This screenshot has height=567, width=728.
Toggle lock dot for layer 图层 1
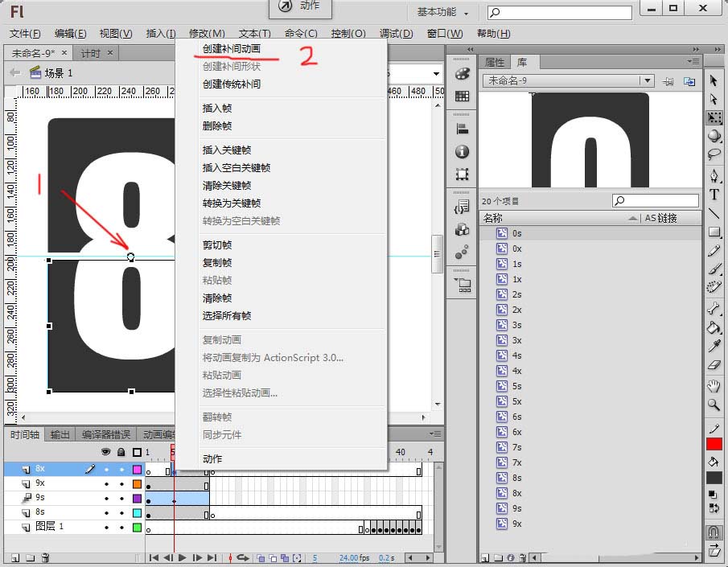pyautogui.click(x=121, y=527)
